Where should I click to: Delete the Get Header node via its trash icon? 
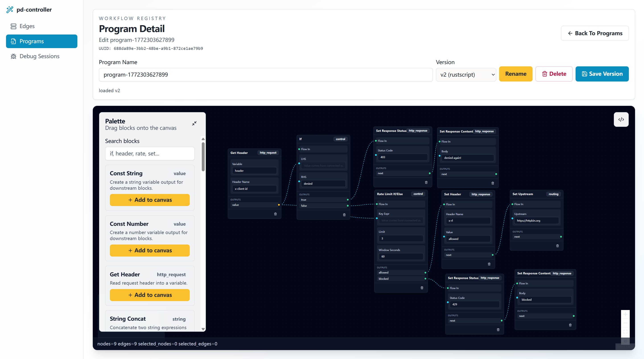276,214
